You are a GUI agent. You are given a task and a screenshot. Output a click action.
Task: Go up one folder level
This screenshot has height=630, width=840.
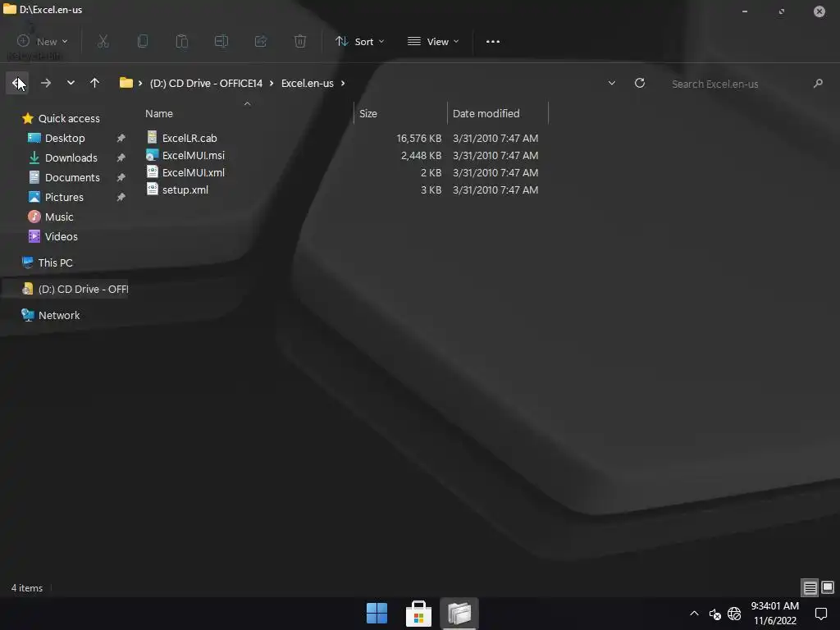pos(95,83)
